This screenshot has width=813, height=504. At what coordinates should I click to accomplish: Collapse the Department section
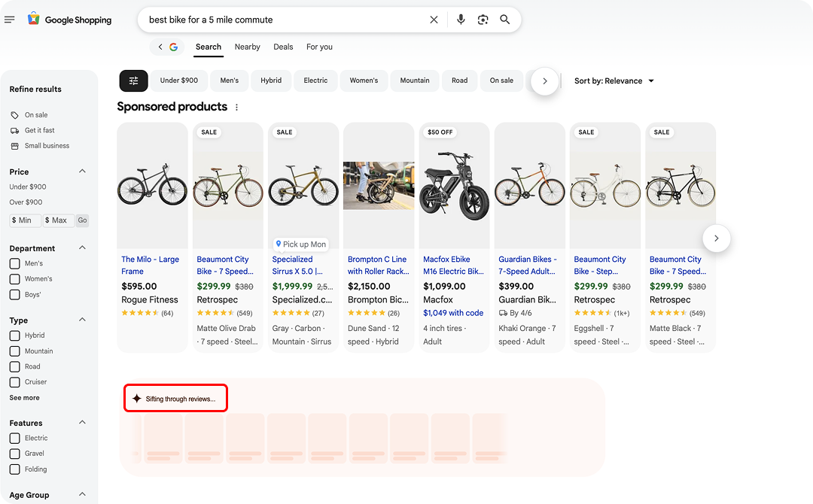click(82, 247)
